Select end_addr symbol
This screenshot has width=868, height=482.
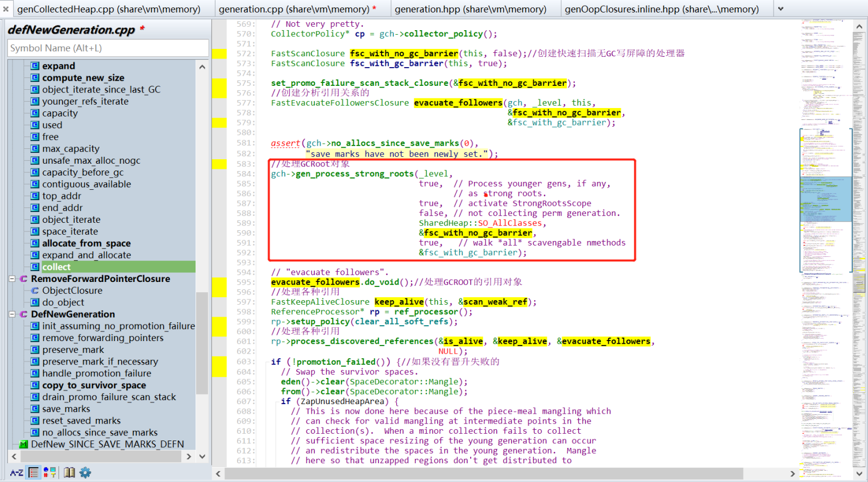[x=62, y=208]
